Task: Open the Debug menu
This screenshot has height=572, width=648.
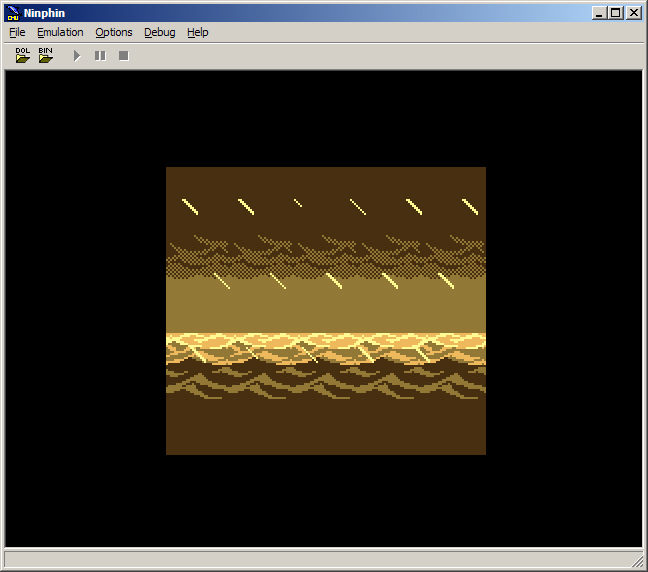Action: 160,32
